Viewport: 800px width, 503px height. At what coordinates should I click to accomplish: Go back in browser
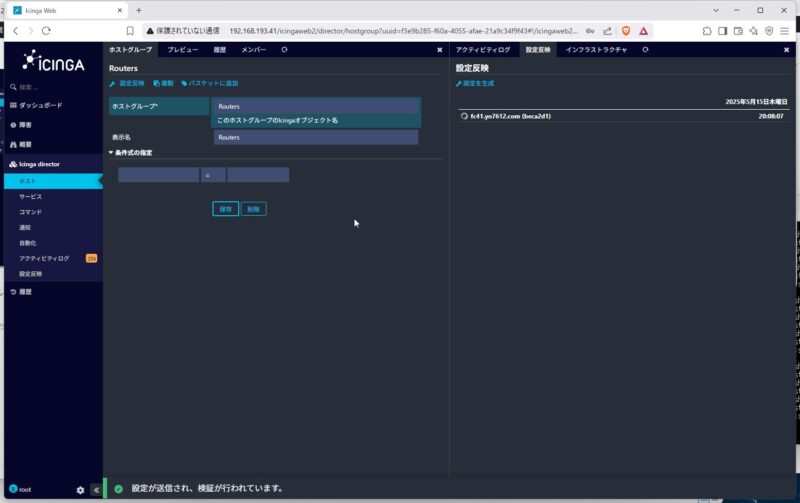pyautogui.click(x=15, y=31)
